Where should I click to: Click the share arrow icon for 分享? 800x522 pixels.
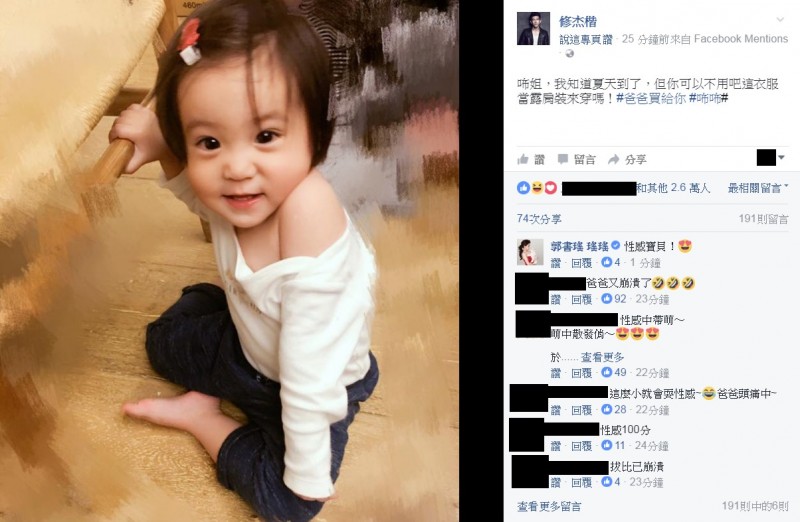point(613,159)
